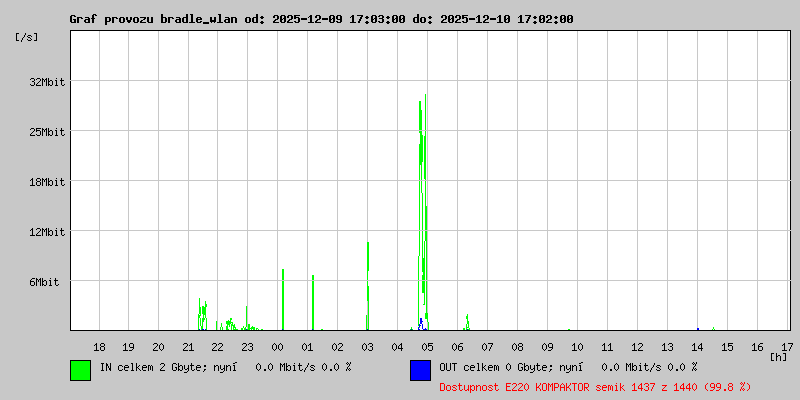Click the blue OUT spike near hour 14

[697, 329]
